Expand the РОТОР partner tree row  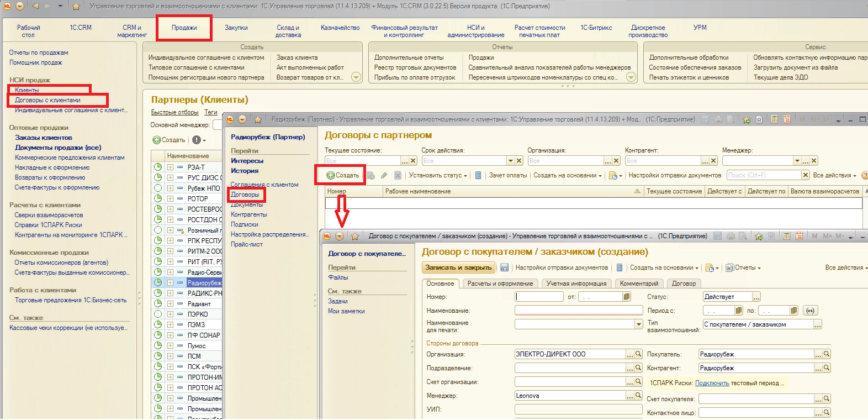(170, 199)
